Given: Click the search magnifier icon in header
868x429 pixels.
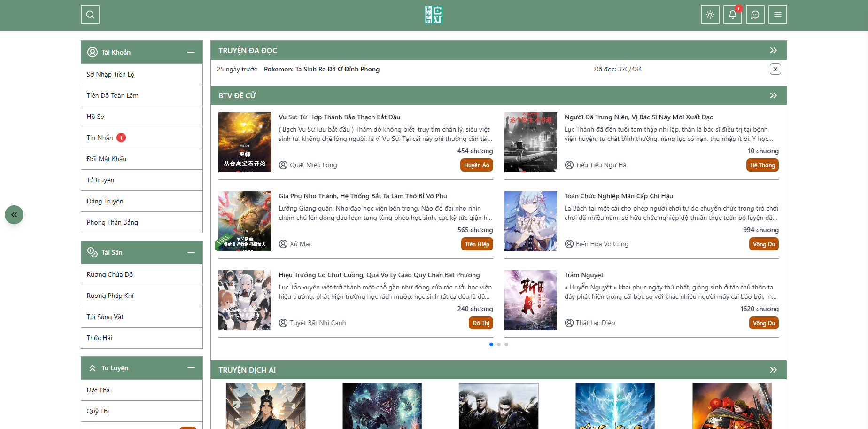Looking at the screenshot, I should click(x=90, y=15).
